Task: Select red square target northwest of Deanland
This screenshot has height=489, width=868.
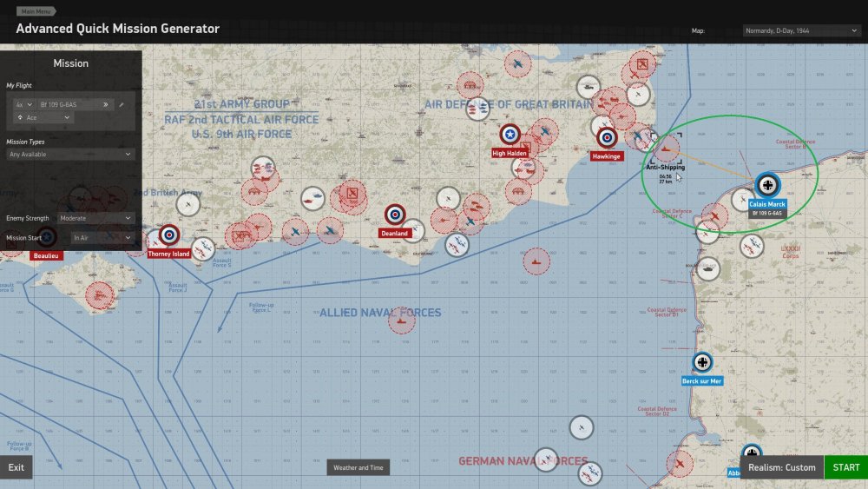Action: tap(352, 194)
